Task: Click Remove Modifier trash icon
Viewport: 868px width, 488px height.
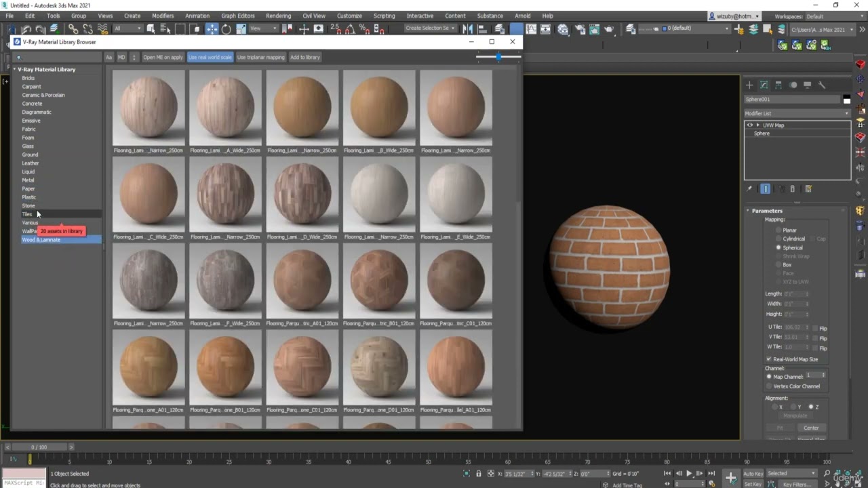Action: tap(792, 189)
